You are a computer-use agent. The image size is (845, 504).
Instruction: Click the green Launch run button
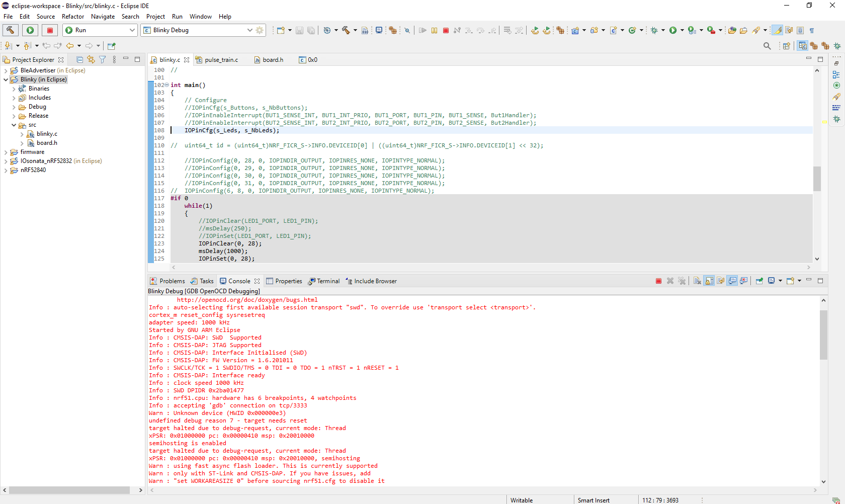(30, 30)
